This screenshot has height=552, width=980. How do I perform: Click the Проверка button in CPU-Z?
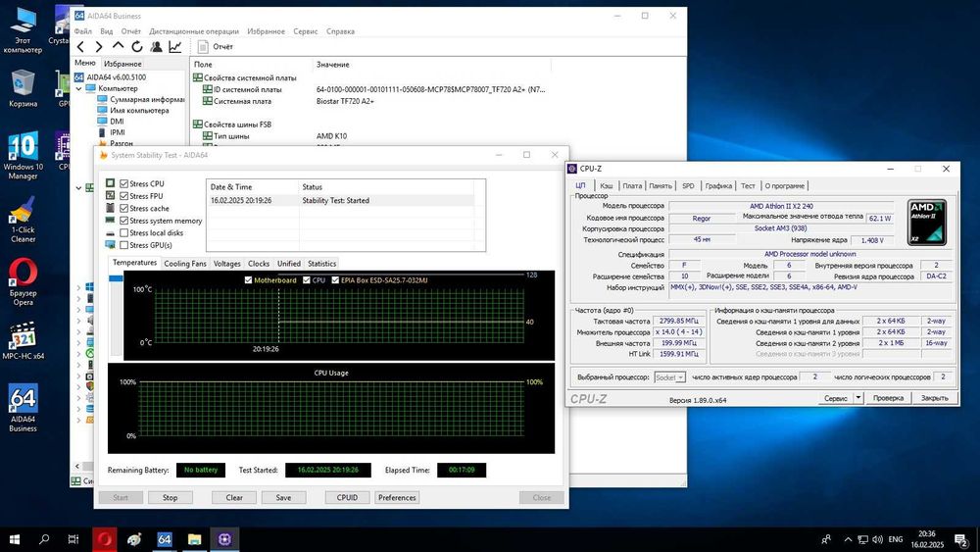tap(888, 398)
